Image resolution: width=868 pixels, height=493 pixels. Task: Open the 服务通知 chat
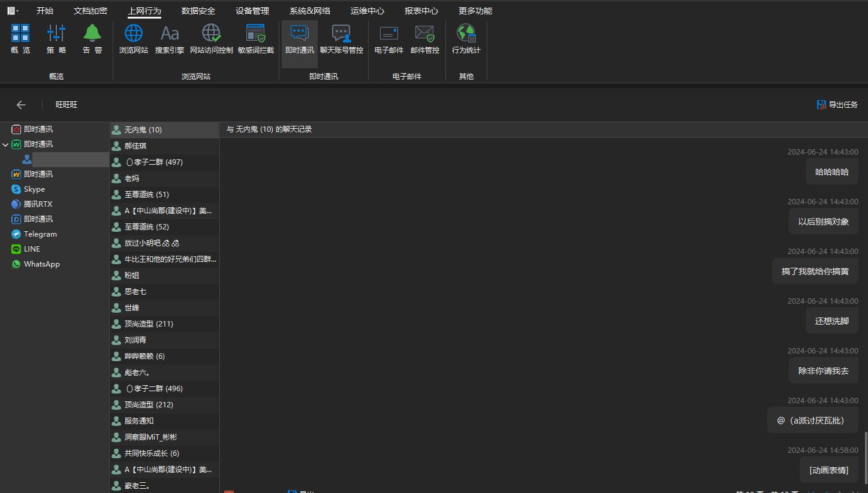pos(164,421)
